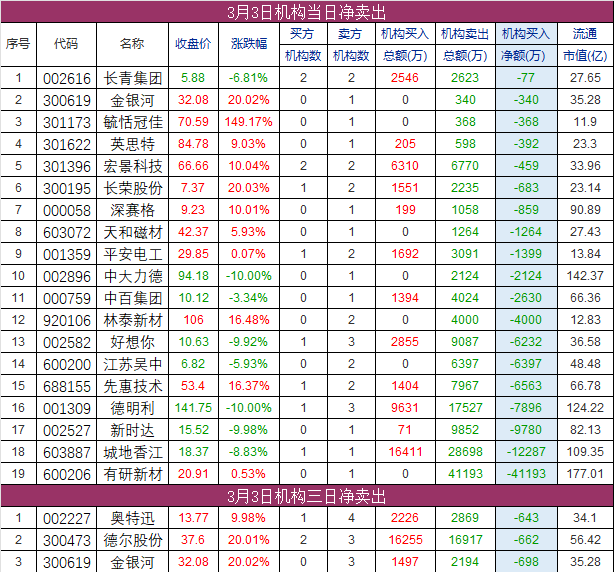Click stock name 平安电工
The height and width of the screenshot is (572, 616).
[133, 255]
